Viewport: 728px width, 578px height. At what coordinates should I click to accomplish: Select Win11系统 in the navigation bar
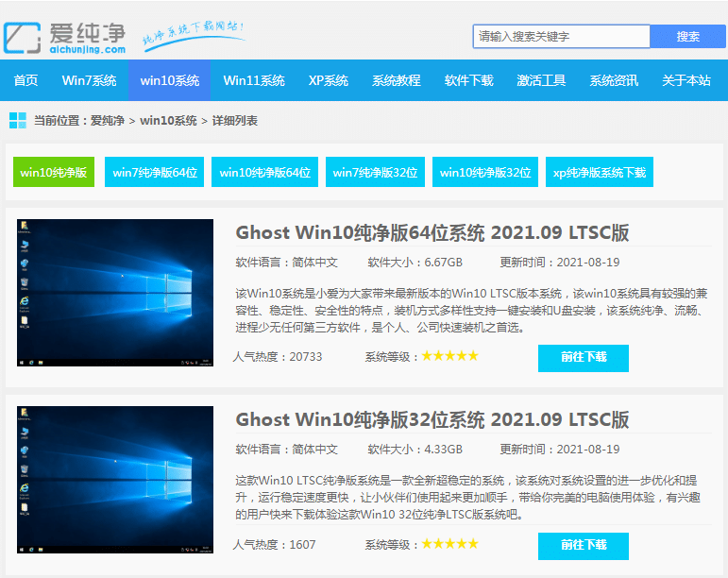point(254,80)
